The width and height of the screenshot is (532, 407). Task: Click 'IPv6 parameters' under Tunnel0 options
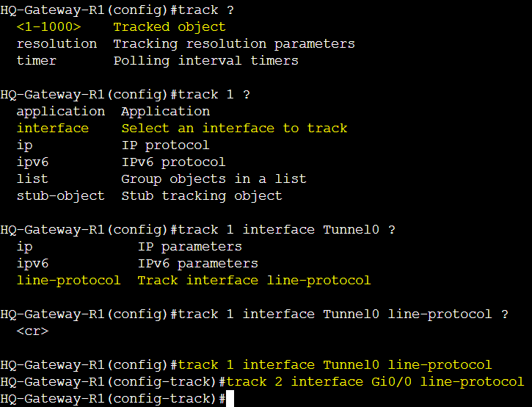click(198, 264)
